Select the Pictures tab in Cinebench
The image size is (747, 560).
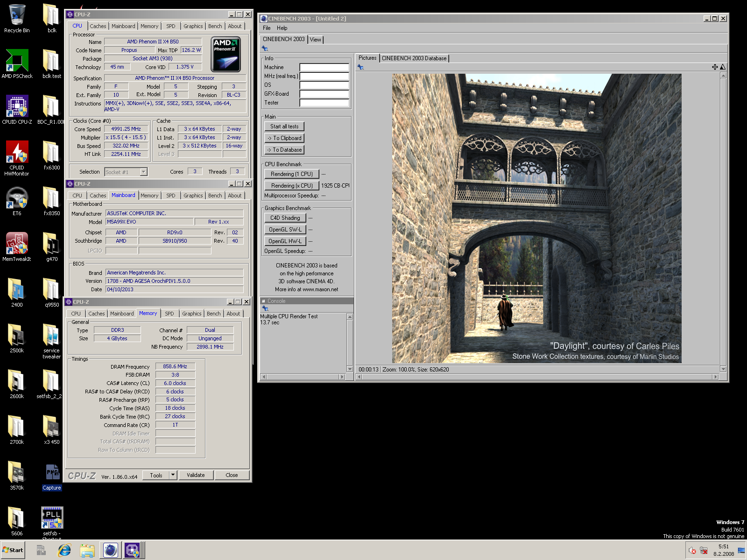click(367, 58)
